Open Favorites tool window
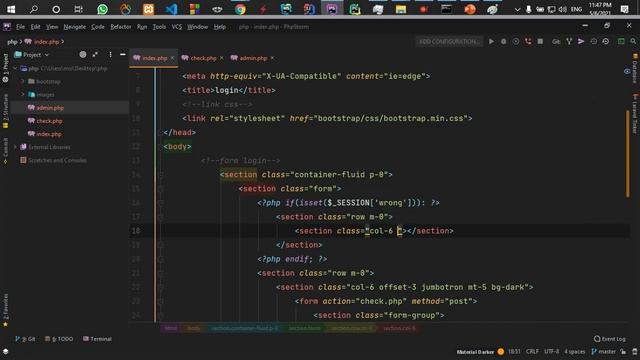This screenshot has height=360, width=640. tap(5, 310)
